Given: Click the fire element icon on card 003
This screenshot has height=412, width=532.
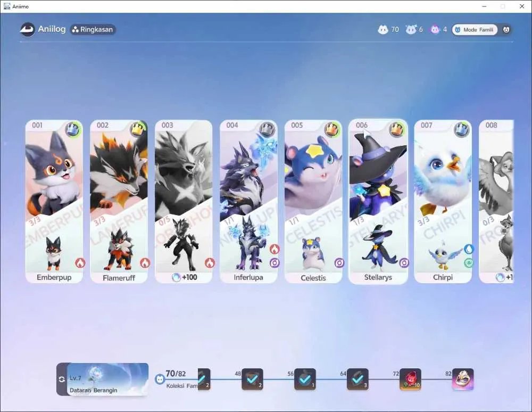Looking at the screenshot, I should [x=210, y=263].
